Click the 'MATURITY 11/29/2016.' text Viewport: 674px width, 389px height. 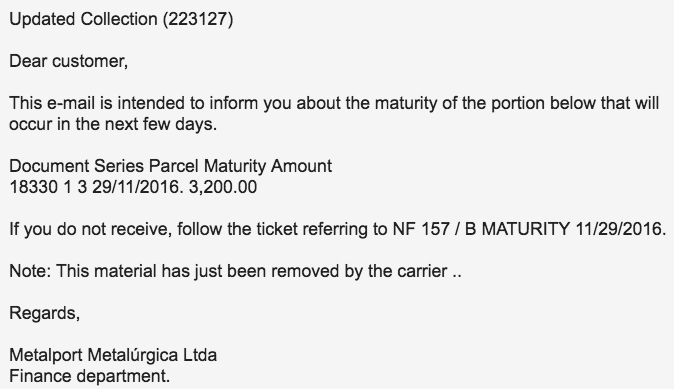coord(574,229)
